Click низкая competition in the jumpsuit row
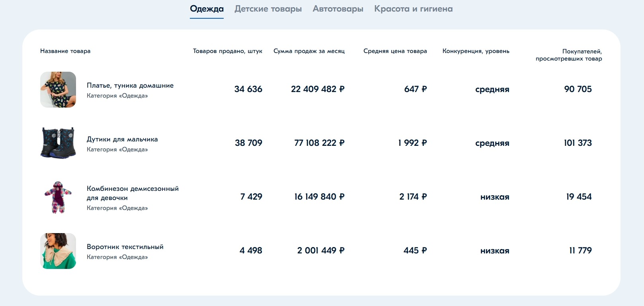 pyautogui.click(x=495, y=197)
